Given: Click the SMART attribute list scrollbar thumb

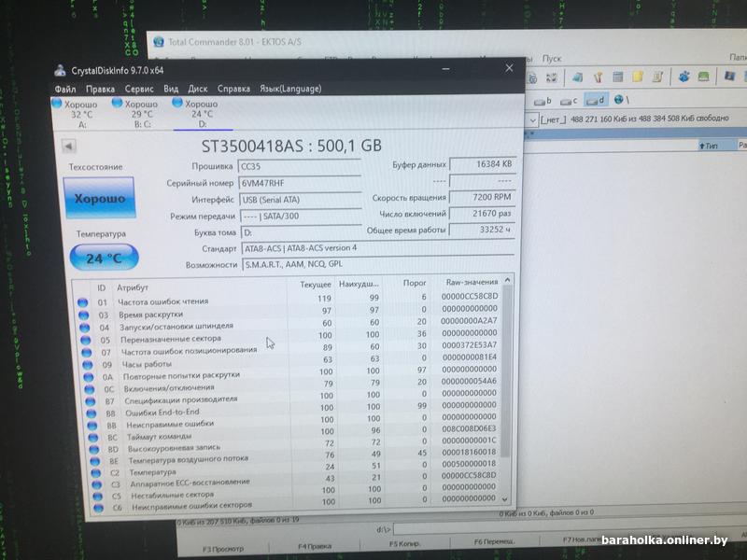Looking at the screenshot, I should pos(506,371).
